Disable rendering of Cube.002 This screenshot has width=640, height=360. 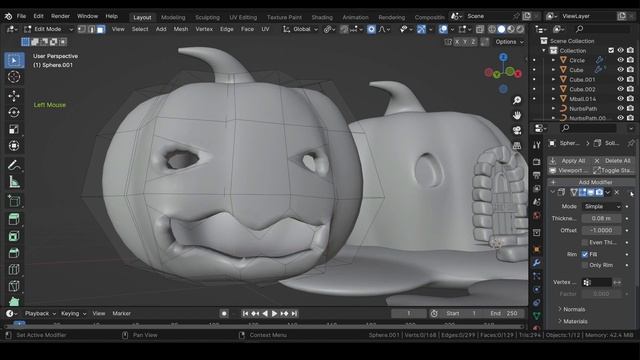point(630,89)
